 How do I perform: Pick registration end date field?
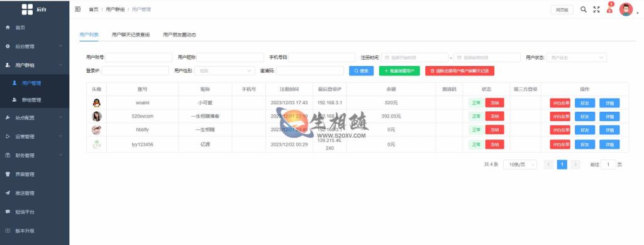click(487, 57)
